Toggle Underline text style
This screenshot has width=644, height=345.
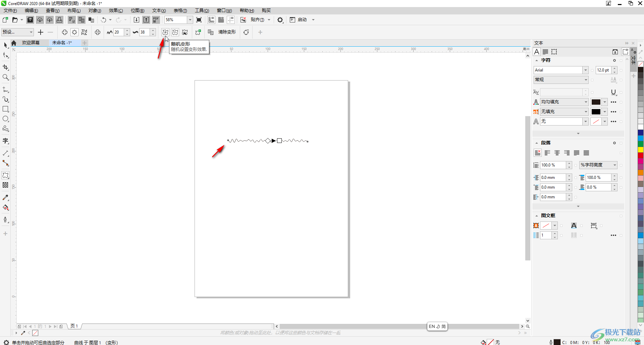click(613, 92)
